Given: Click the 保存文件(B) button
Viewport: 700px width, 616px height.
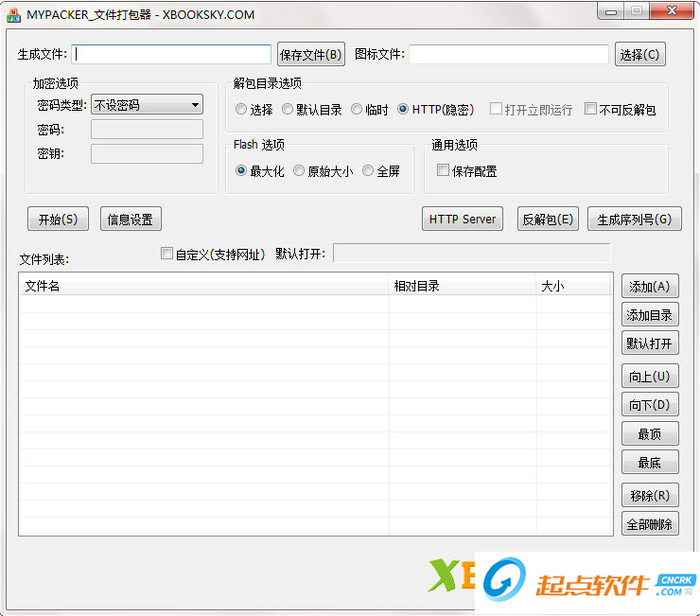Looking at the screenshot, I should point(310,55).
